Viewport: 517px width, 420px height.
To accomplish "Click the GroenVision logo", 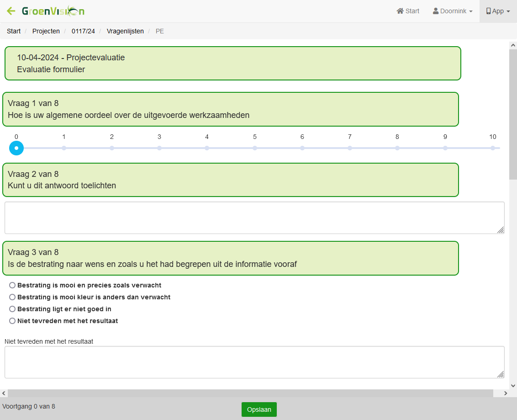I will pyautogui.click(x=53, y=11).
